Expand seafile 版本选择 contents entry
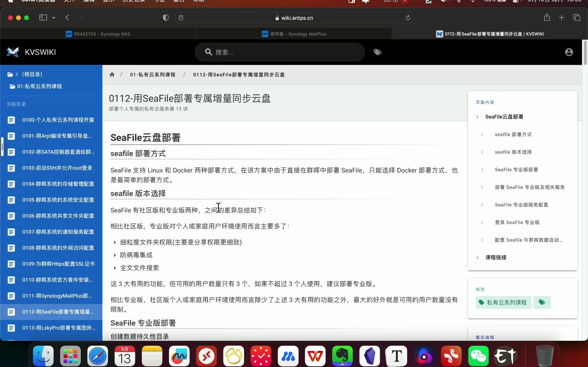This screenshot has width=588, height=367. [x=482, y=152]
